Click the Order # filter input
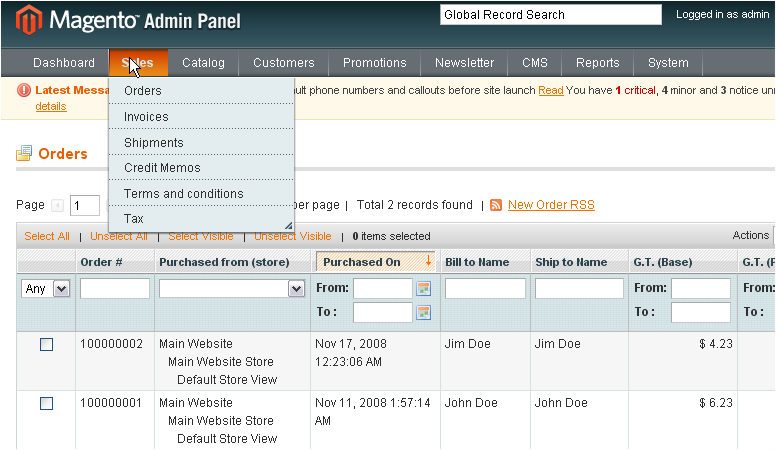 coord(115,289)
